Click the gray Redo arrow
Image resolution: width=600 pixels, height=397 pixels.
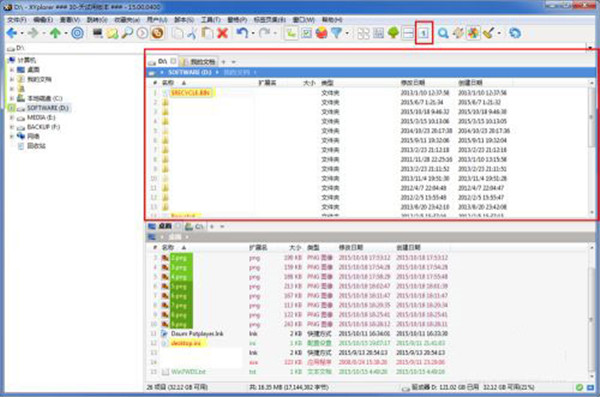point(265,33)
